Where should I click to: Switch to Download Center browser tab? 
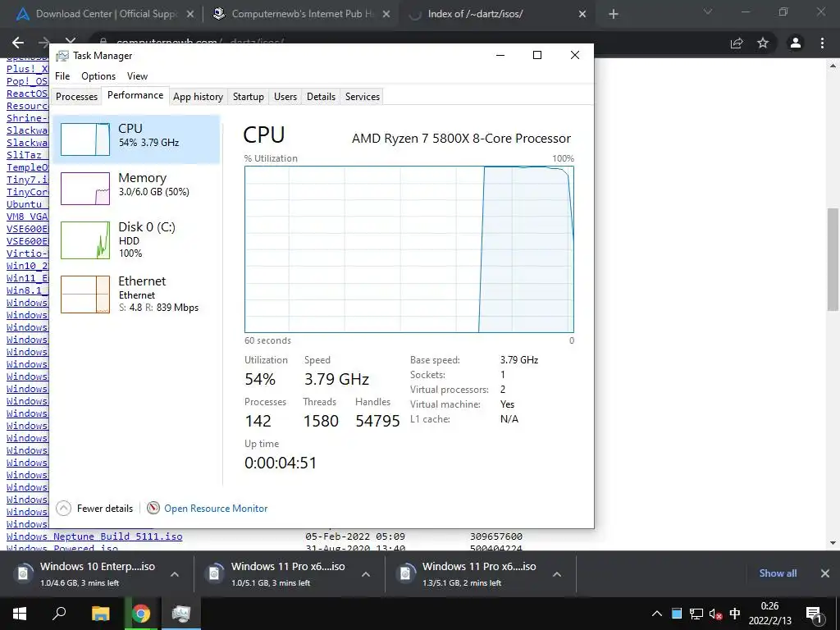click(106, 14)
